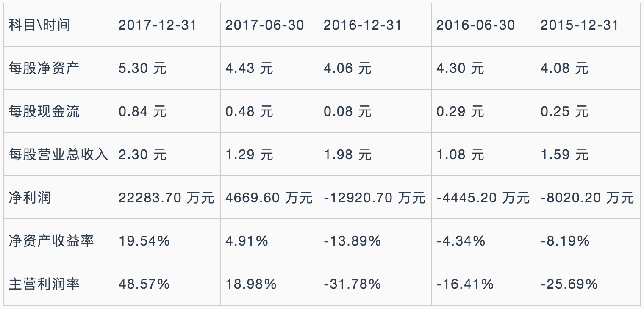Select the 净利润 row label
Viewport: 644px width, 309px height.
[30, 198]
